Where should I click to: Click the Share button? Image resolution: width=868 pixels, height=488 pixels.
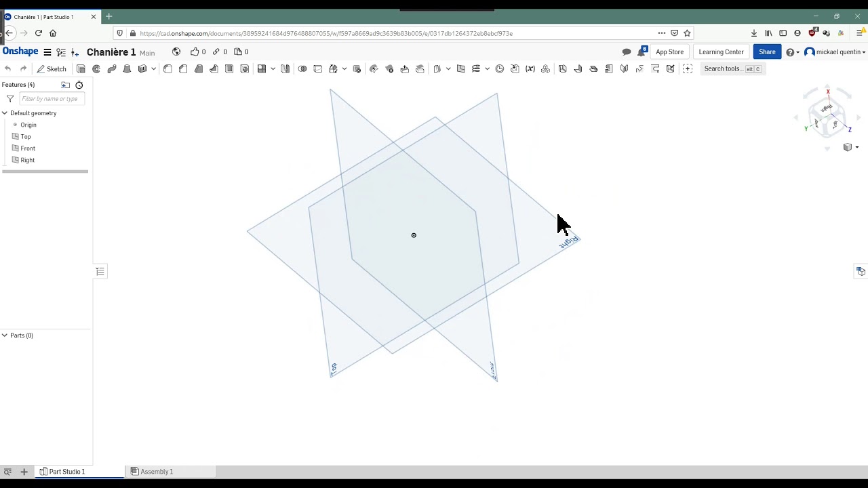[x=767, y=52]
